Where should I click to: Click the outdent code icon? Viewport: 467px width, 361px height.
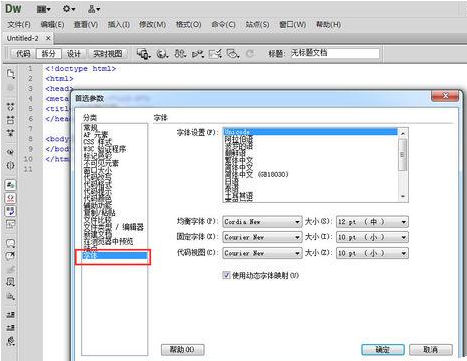coord(10,327)
